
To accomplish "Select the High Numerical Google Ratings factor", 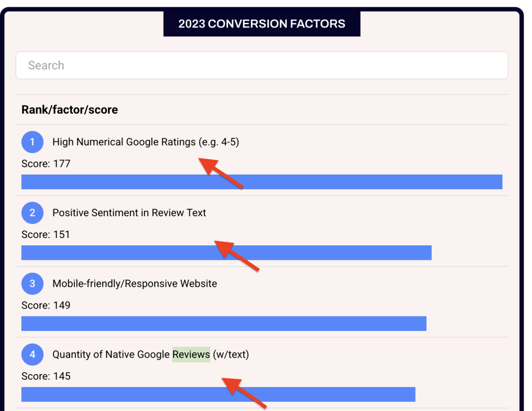I will coord(145,142).
